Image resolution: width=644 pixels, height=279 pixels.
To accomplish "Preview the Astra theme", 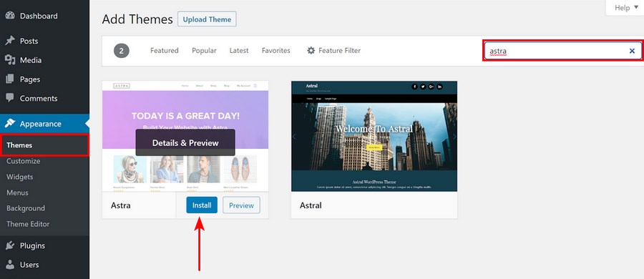I will tap(242, 205).
